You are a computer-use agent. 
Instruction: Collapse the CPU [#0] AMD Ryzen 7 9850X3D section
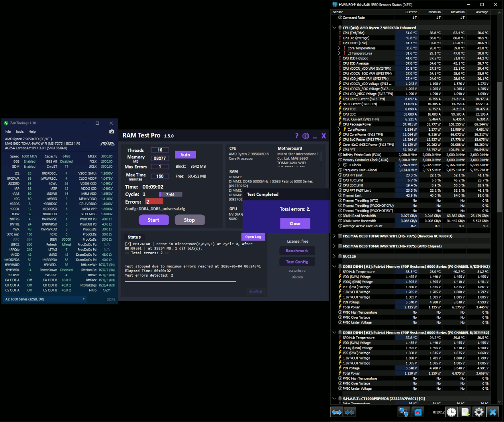[x=334, y=28]
